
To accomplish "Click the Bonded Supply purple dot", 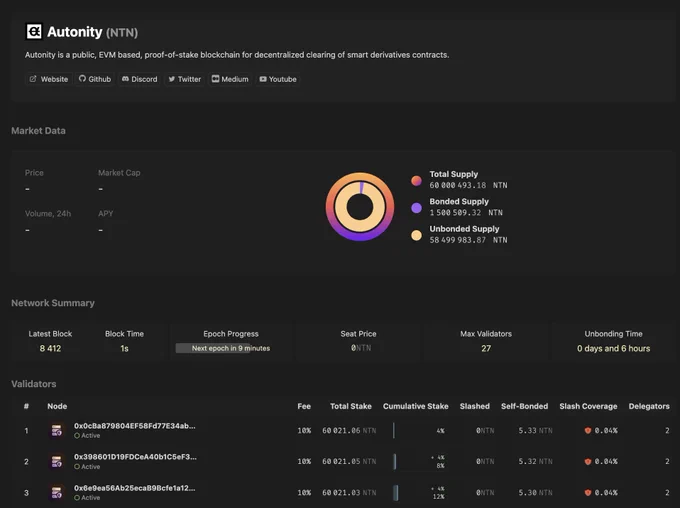I will point(416,208).
